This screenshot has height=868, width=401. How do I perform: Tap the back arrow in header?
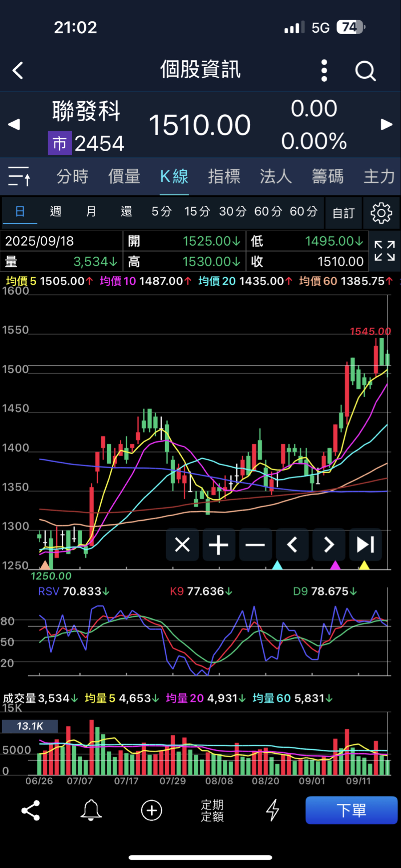tap(18, 70)
